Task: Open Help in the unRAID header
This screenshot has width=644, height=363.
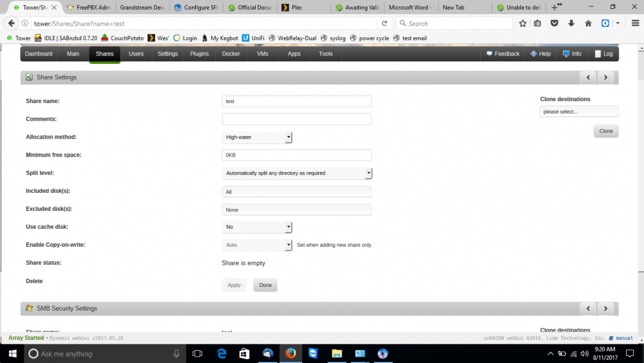Action: [x=540, y=54]
